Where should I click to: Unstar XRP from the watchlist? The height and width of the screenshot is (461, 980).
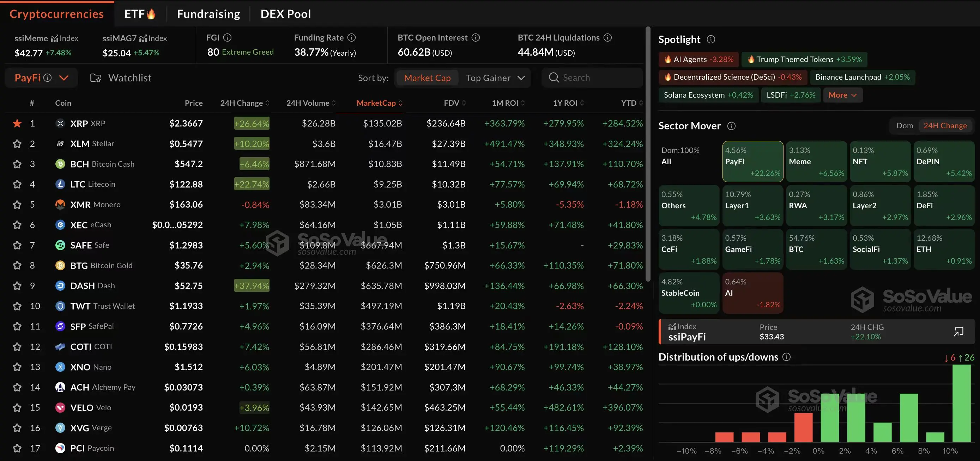coord(17,123)
